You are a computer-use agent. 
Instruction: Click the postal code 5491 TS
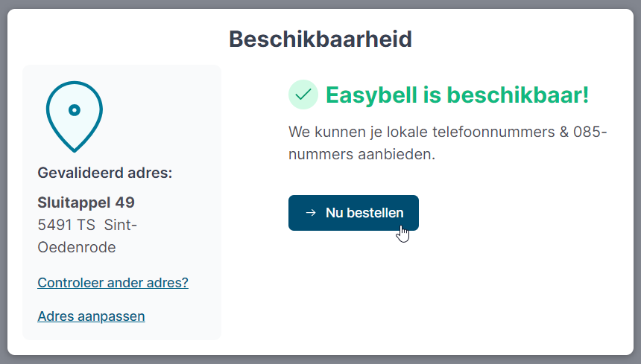tap(66, 225)
